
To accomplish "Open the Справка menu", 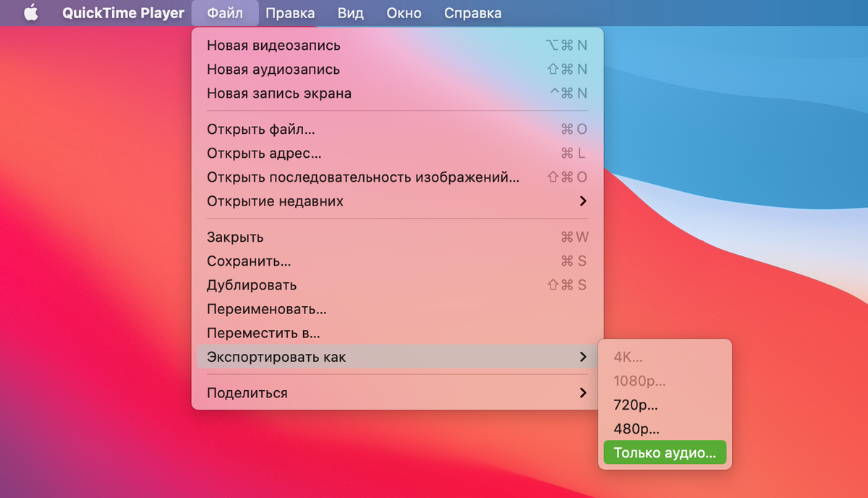I will 472,13.
